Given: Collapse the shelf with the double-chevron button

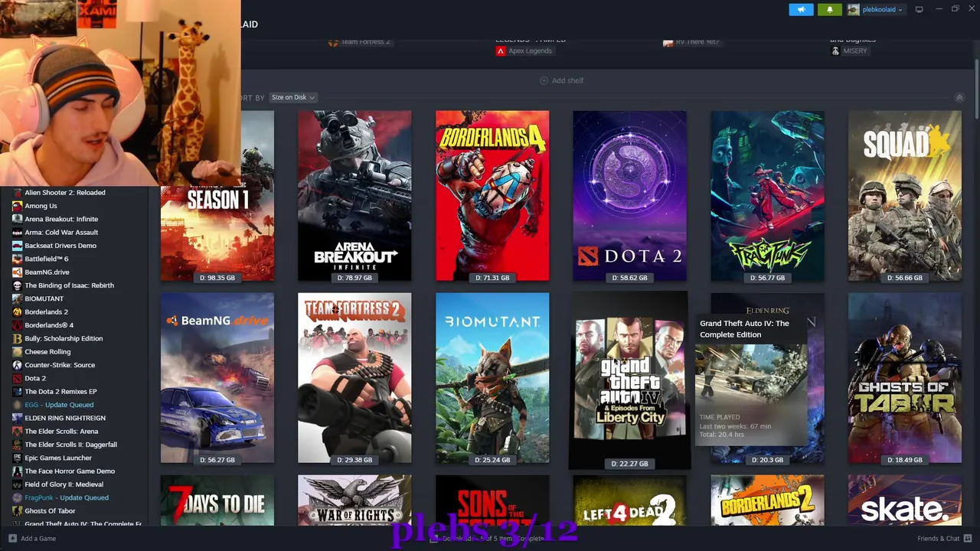Looking at the screenshot, I should click(x=959, y=98).
